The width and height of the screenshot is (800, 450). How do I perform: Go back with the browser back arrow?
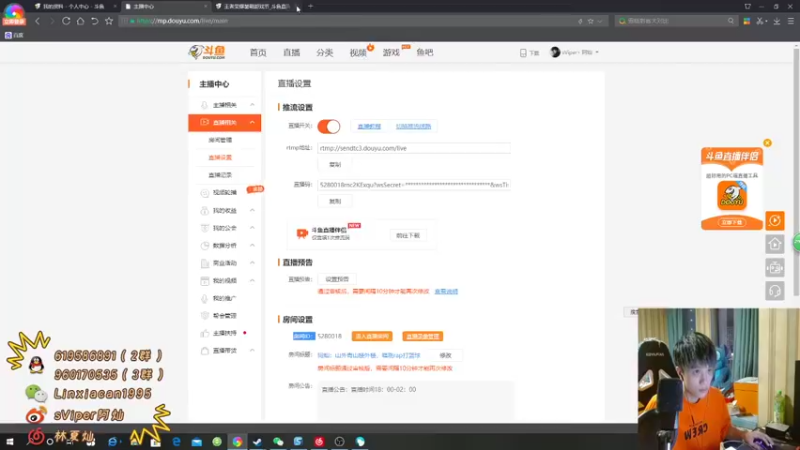[x=37, y=21]
